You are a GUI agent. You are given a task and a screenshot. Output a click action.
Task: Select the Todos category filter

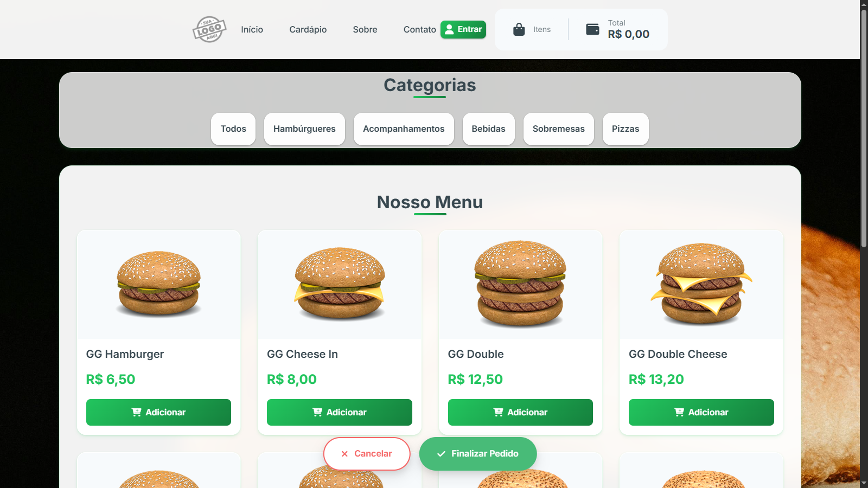(233, 129)
